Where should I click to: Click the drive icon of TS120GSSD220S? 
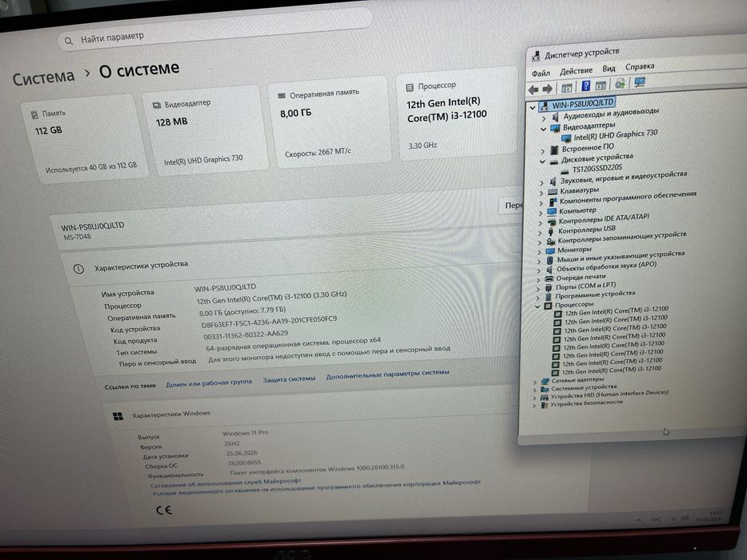pyautogui.click(x=565, y=171)
